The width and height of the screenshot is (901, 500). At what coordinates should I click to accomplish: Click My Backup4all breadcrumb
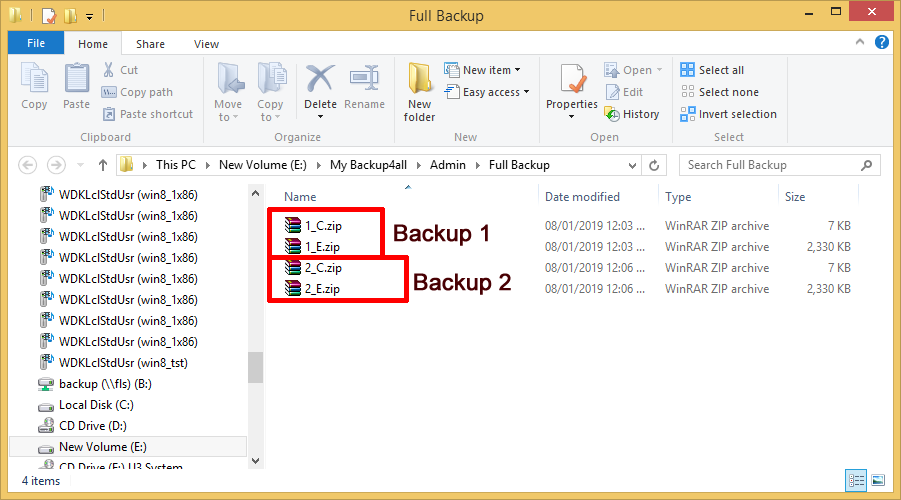pos(368,165)
